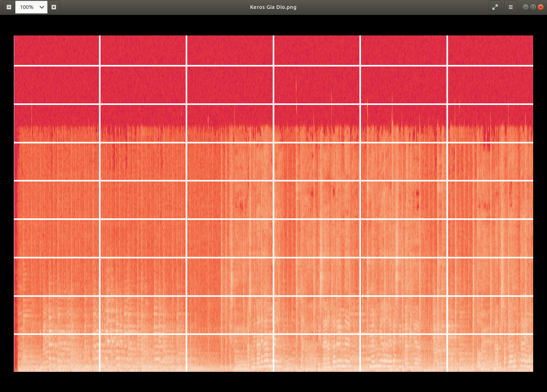Close the Keros Gia Dio.png window
The image size is (547, 392).
click(x=541, y=7)
